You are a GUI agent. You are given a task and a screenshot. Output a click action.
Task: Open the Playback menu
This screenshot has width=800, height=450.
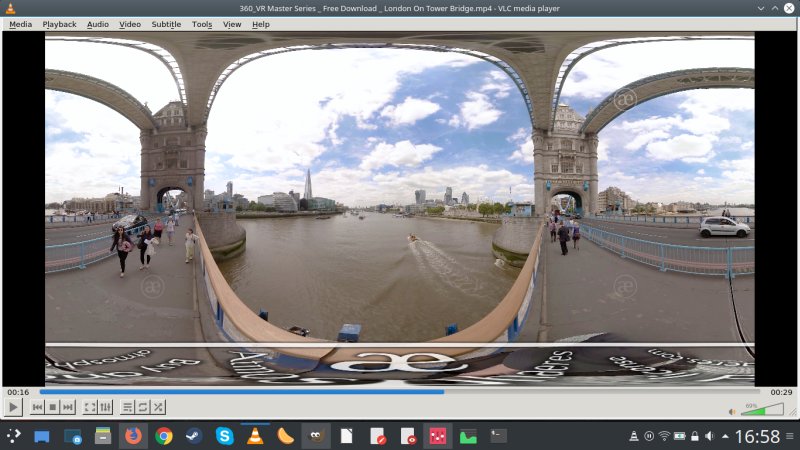point(59,24)
